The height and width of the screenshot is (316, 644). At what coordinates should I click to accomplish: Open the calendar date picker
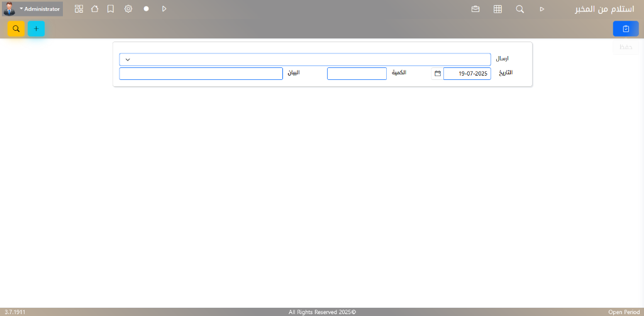click(438, 74)
